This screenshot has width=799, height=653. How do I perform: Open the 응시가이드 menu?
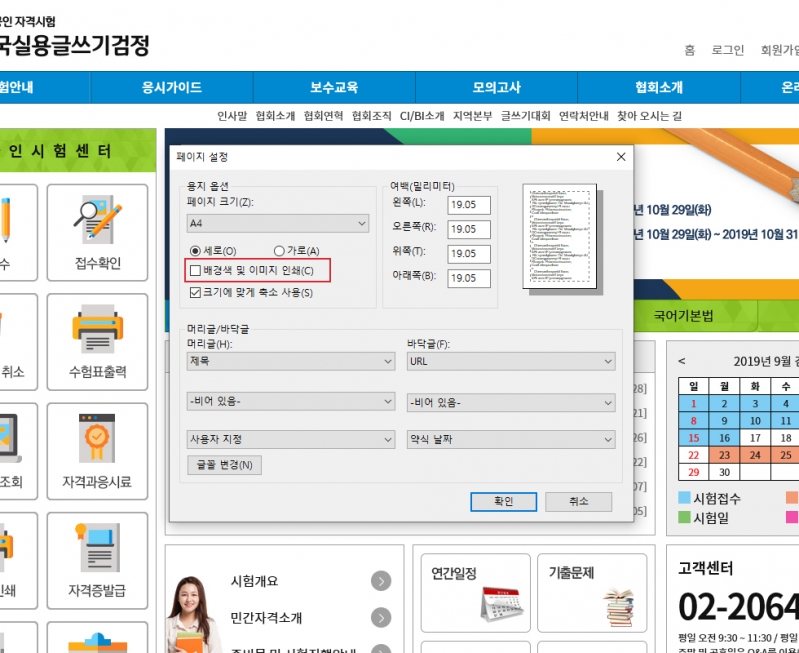[172, 87]
